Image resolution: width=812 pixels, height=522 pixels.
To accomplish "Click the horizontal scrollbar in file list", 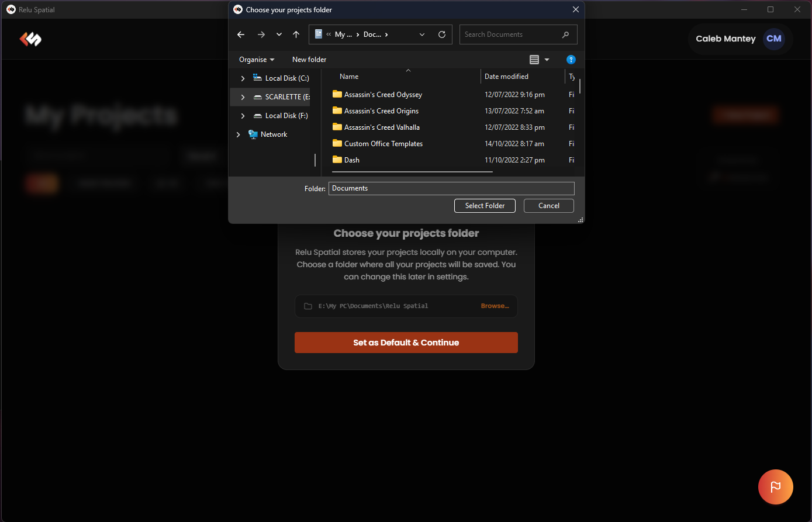I will click(412, 172).
